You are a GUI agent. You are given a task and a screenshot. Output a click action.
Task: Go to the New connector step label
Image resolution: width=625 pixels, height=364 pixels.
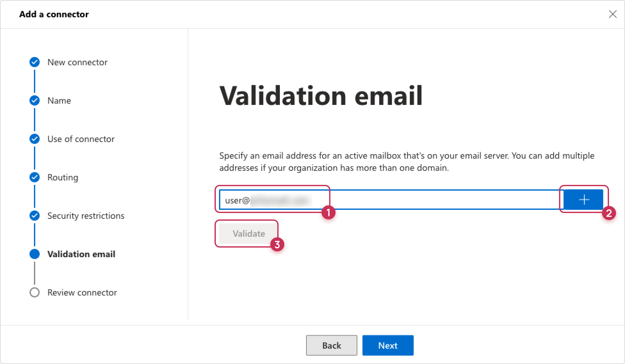tap(77, 62)
